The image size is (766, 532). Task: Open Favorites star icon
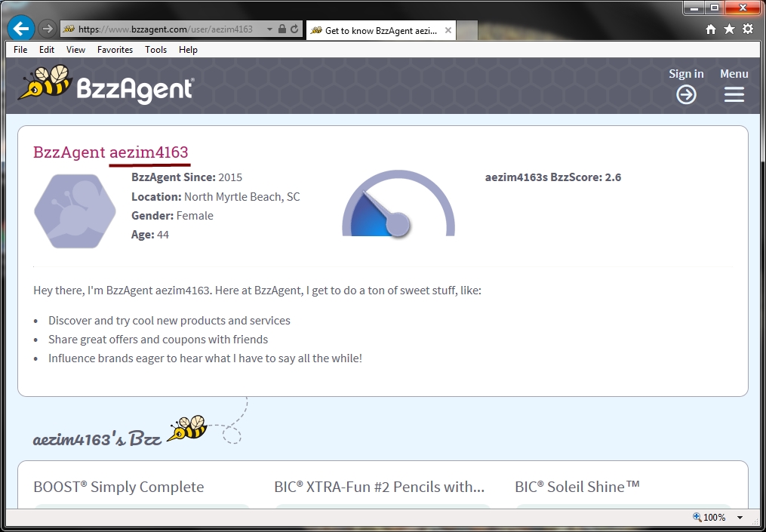(729, 29)
